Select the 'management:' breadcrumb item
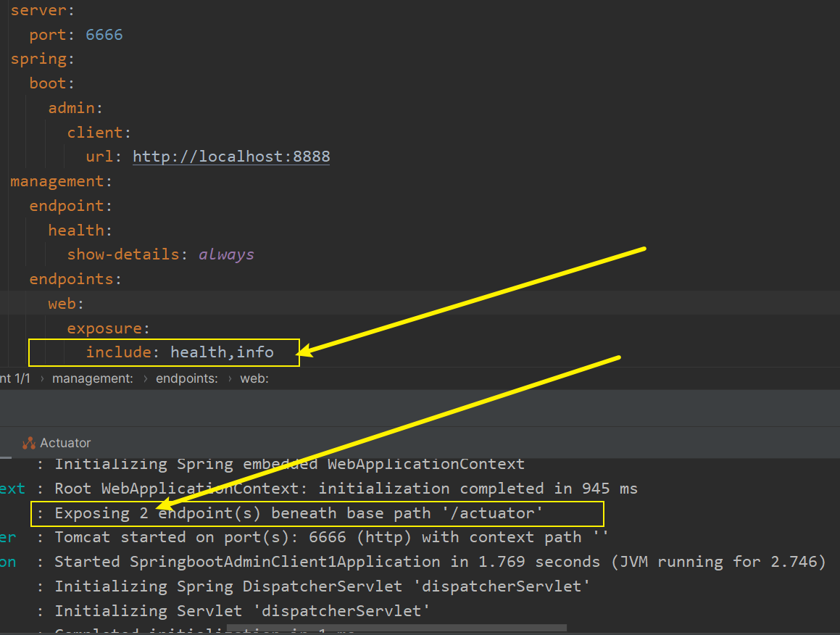840x635 pixels. (92, 378)
